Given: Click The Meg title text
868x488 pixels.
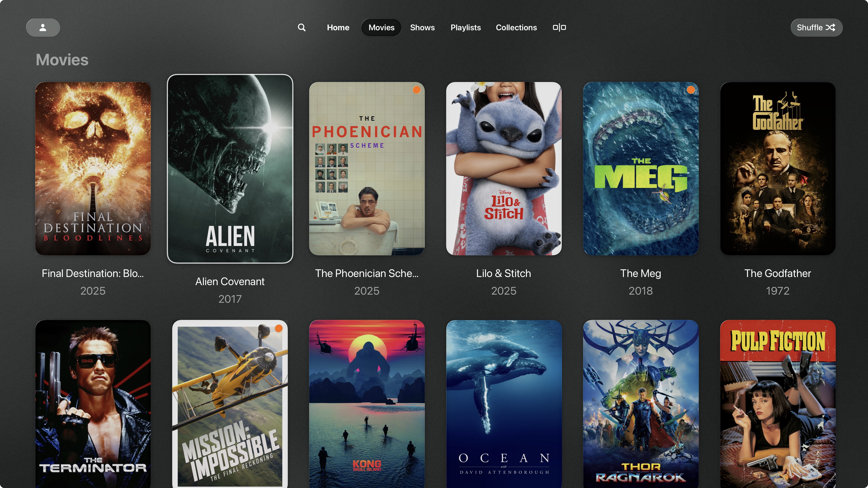Looking at the screenshot, I should point(641,273).
